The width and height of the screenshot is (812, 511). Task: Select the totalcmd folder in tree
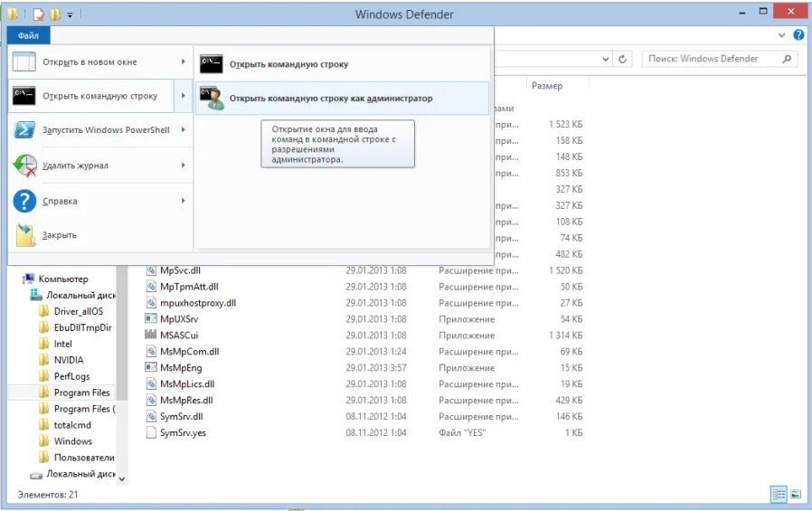(72, 425)
